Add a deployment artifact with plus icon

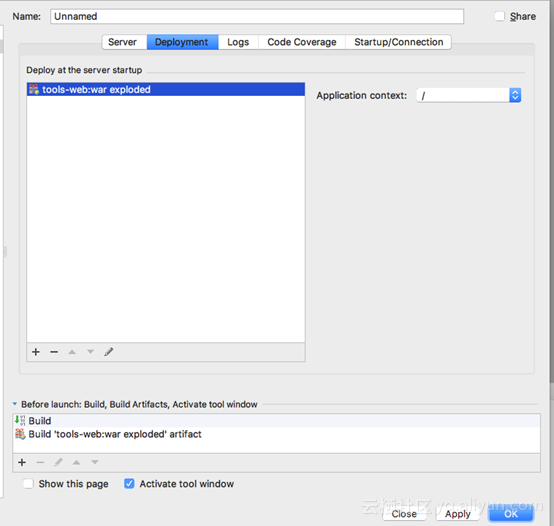(36, 352)
